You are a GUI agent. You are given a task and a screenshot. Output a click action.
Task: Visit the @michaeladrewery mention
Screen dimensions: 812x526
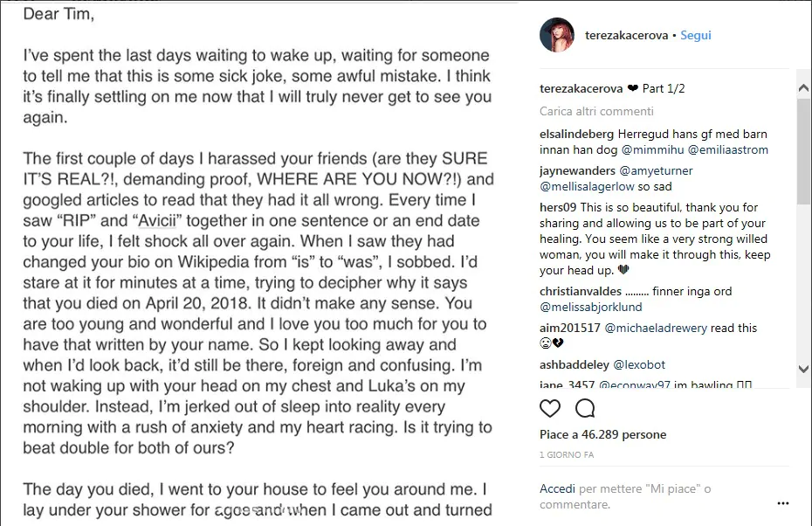point(656,328)
